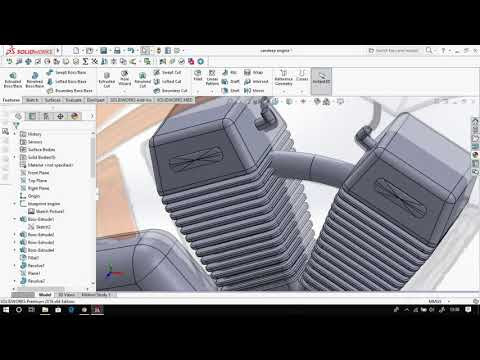Select the Revolved Boss/Base tool
The image size is (480, 360).
tap(35, 80)
